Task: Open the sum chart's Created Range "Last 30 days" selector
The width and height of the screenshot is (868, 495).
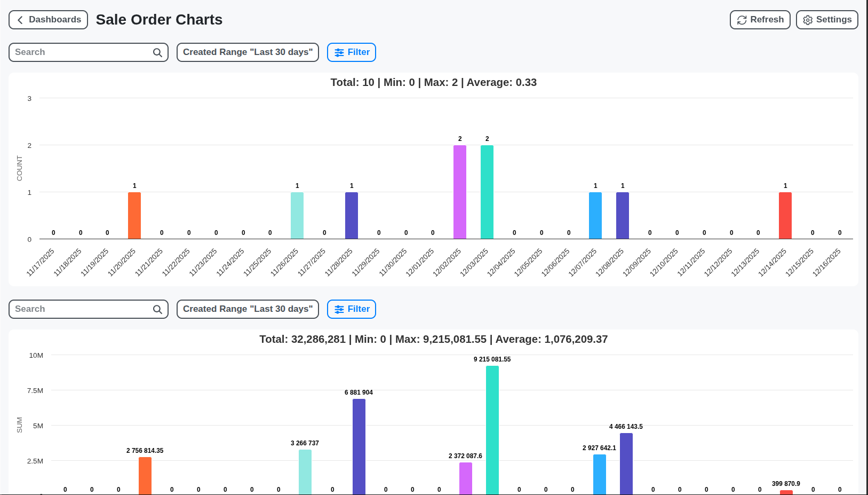Action: (x=247, y=309)
